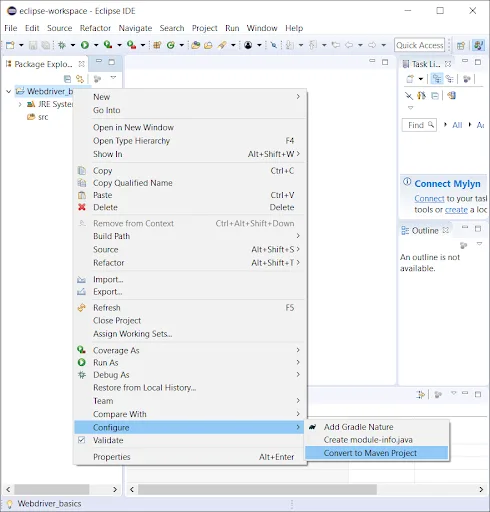Click the Task List panel icon
The height and width of the screenshot is (512, 490).
point(406,64)
